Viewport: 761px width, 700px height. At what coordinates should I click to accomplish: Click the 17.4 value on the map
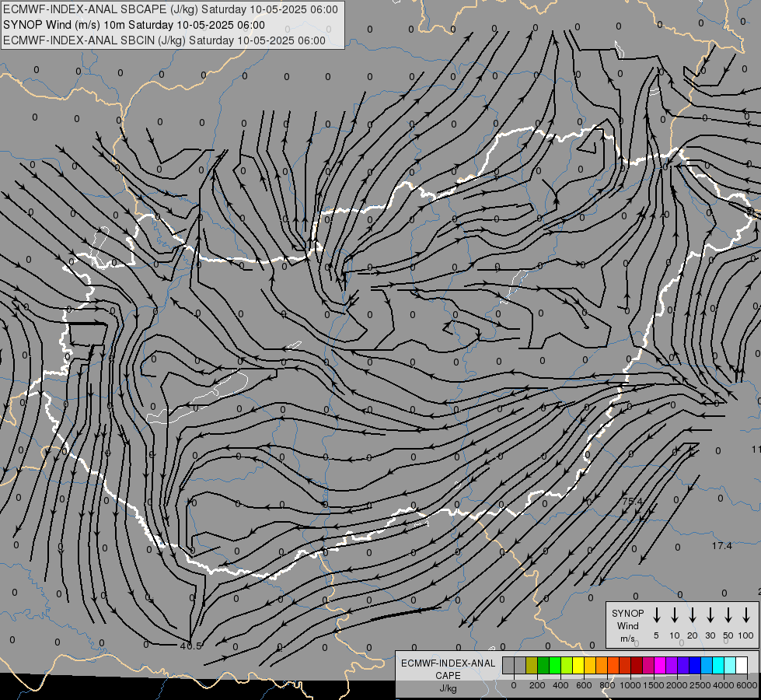[721, 546]
